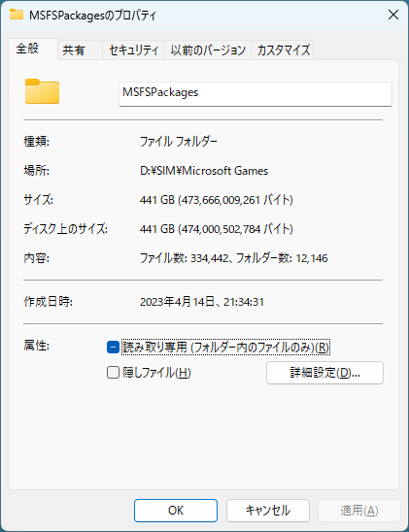
Task: Switch to the 共有 tab
Action: coord(80,50)
